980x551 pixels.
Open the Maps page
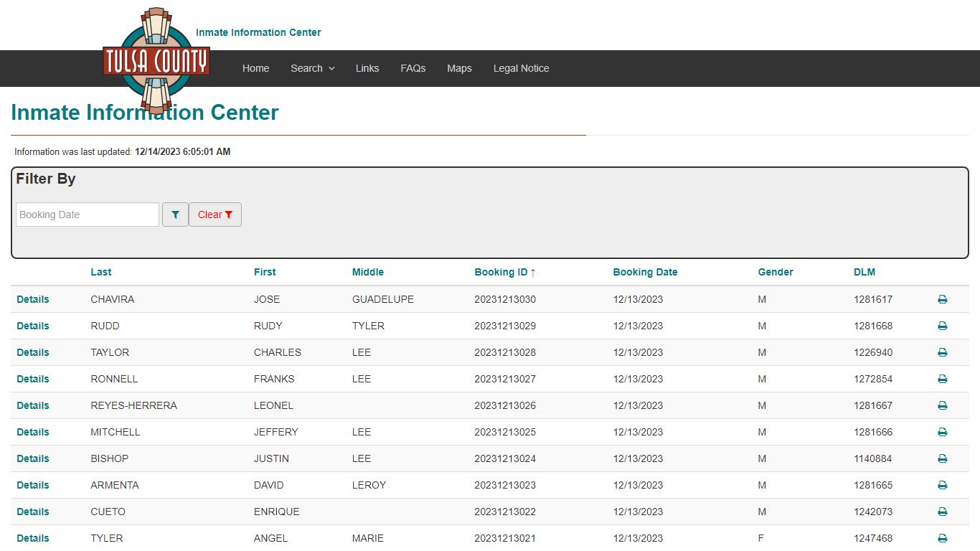coord(459,68)
